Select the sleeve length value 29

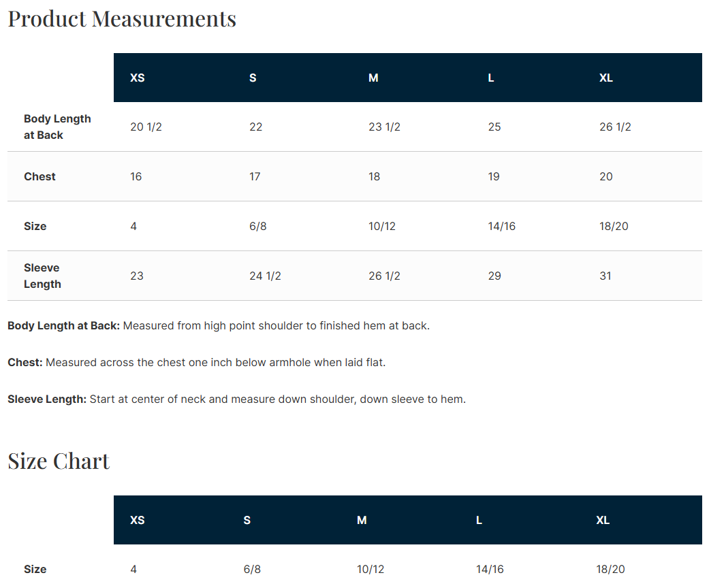(x=494, y=276)
